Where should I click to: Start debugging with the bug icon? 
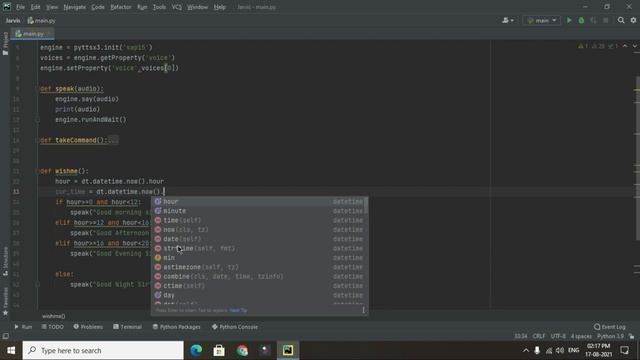coord(581,20)
